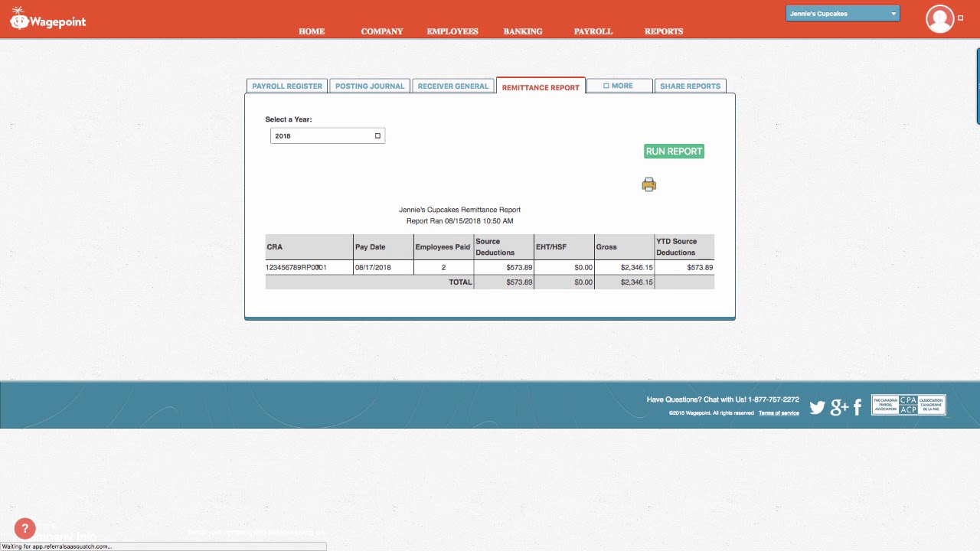Expand the MORE reports dropdown tab

619,86
